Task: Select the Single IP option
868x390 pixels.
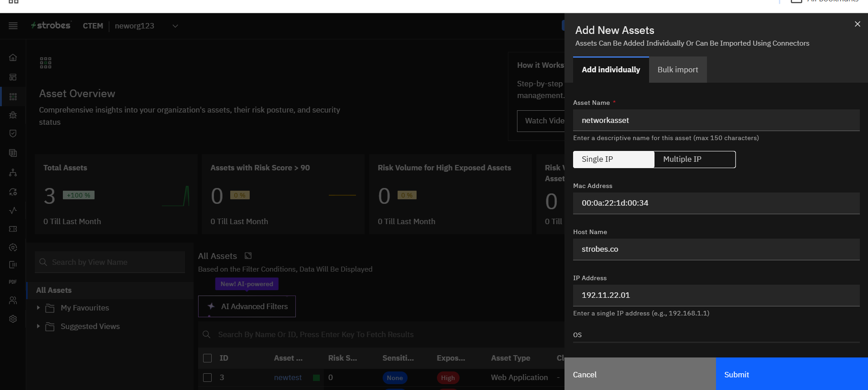Action: click(613, 160)
